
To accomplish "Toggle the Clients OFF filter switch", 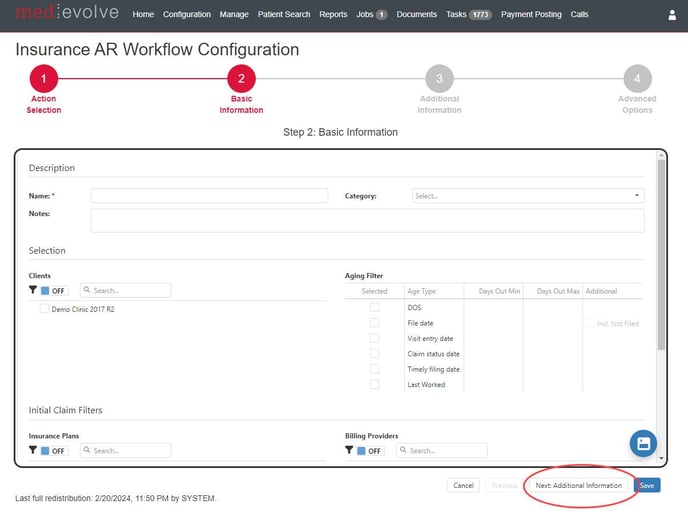I will click(x=54, y=291).
